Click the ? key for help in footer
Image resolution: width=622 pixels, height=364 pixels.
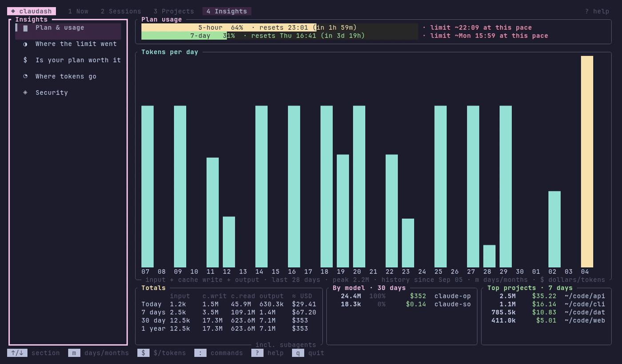click(x=257, y=353)
